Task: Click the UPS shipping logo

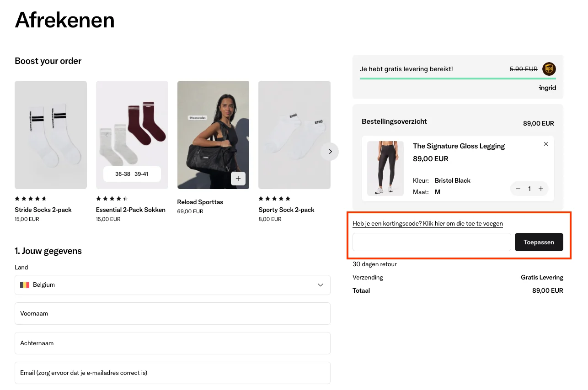Action: pyautogui.click(x=549, y=69)
